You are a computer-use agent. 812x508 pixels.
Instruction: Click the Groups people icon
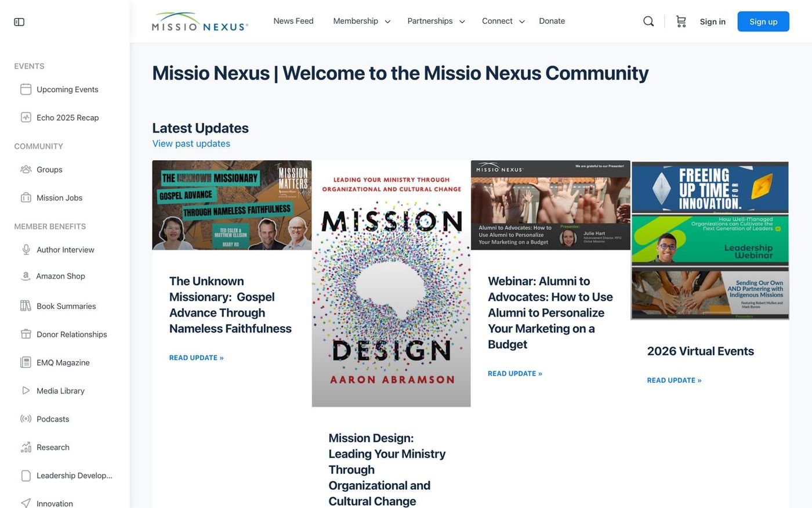(x=26, y=170)
